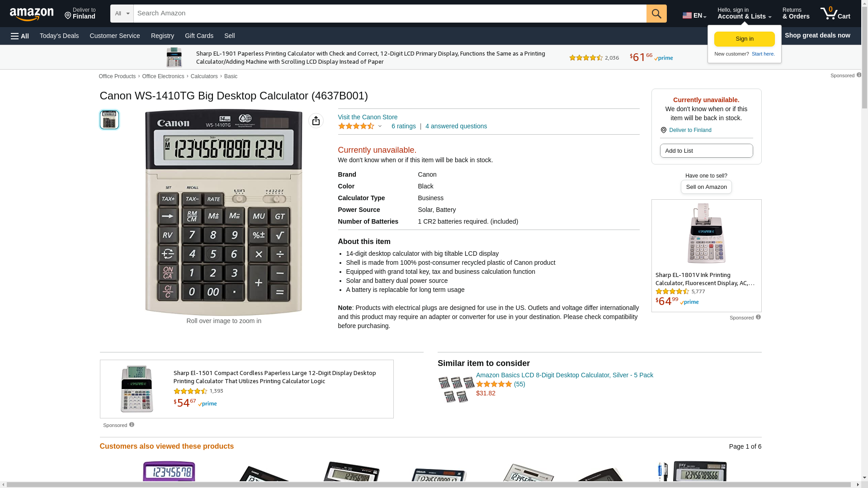The height and width of the screenshot is (488, 868).
Task: Open the 4 answered questions link
Action: 456,126
